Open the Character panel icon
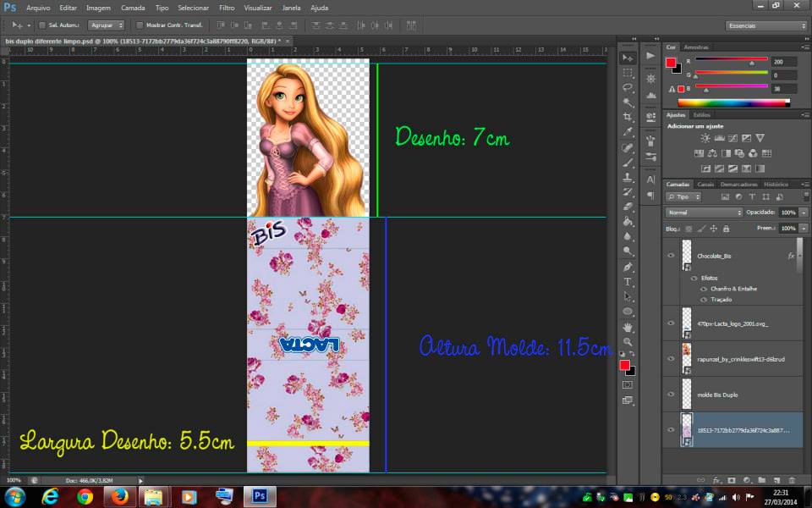 click(x=651, y=179)
